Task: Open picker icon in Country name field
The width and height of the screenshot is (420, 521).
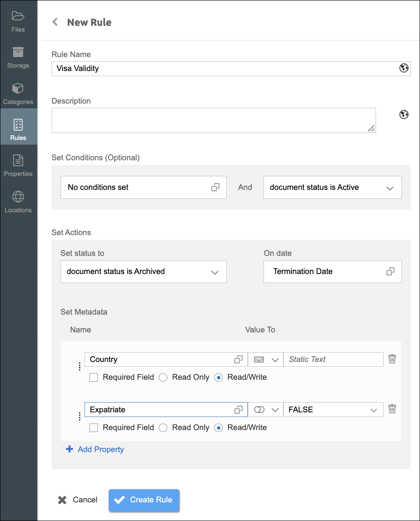Action: pyautogui.click(x=239, y=359)
